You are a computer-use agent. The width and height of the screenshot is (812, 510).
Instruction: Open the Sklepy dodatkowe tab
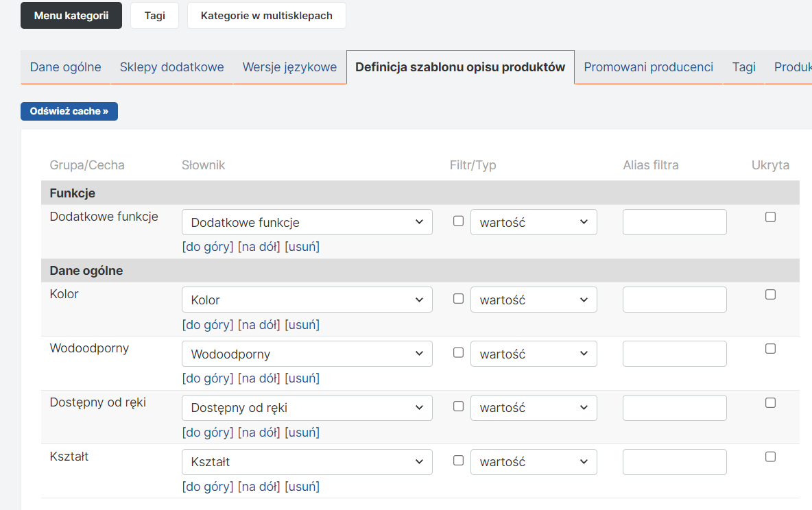(171, 67)
